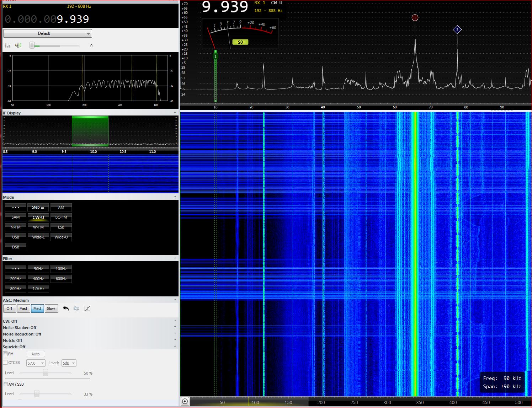Click the AGC undo arrow icon
Screen dimensions: 532x408
coord(66,308)
